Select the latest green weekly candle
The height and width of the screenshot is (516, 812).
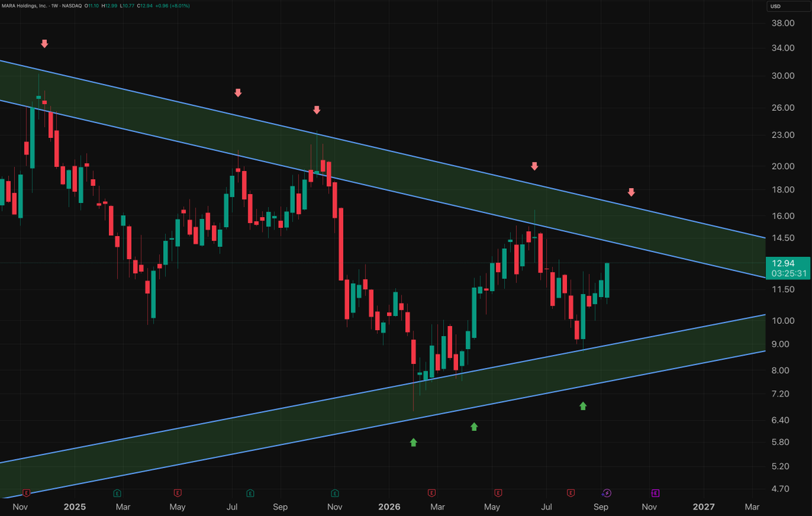click(607, 280)
